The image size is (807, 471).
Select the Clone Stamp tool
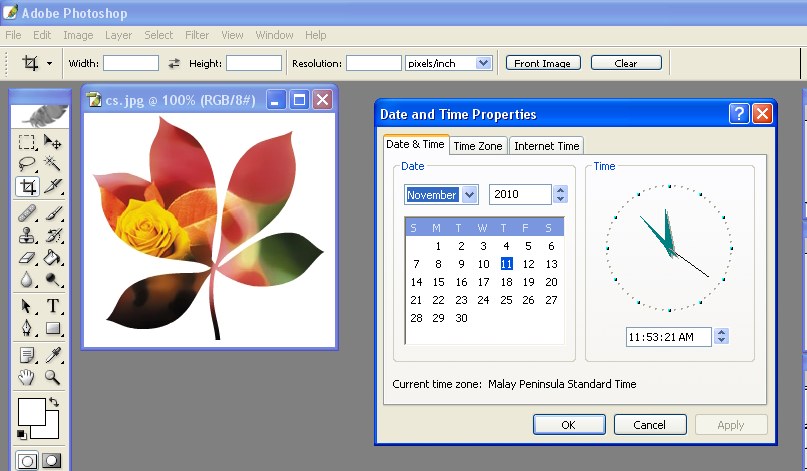(x=27, y=235)
